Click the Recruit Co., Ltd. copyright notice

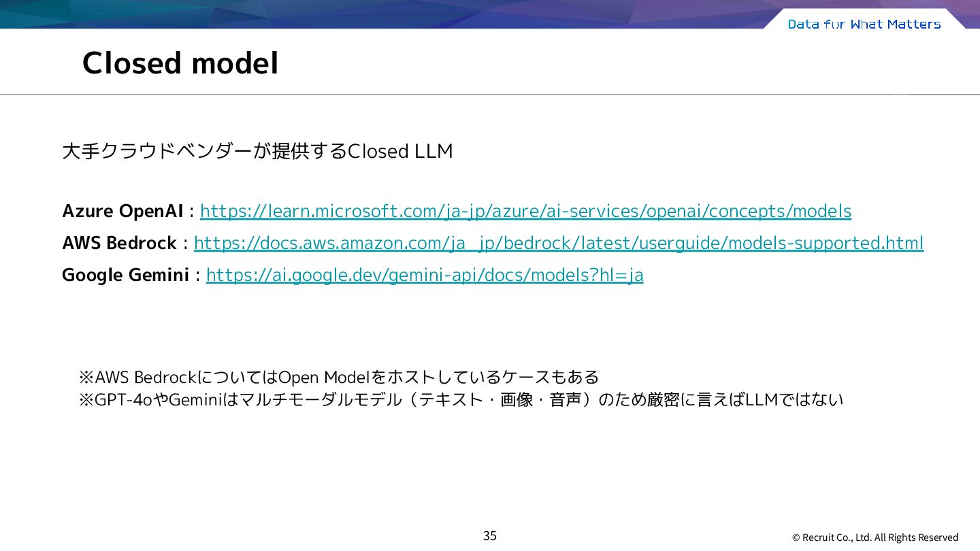click(x=875, y=537)
